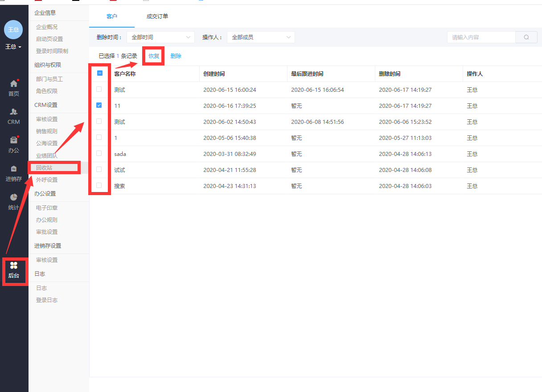Viewport: 542px width, 392px height.
Task: Click customer name 搜索
Action: [x=119, y=186]
